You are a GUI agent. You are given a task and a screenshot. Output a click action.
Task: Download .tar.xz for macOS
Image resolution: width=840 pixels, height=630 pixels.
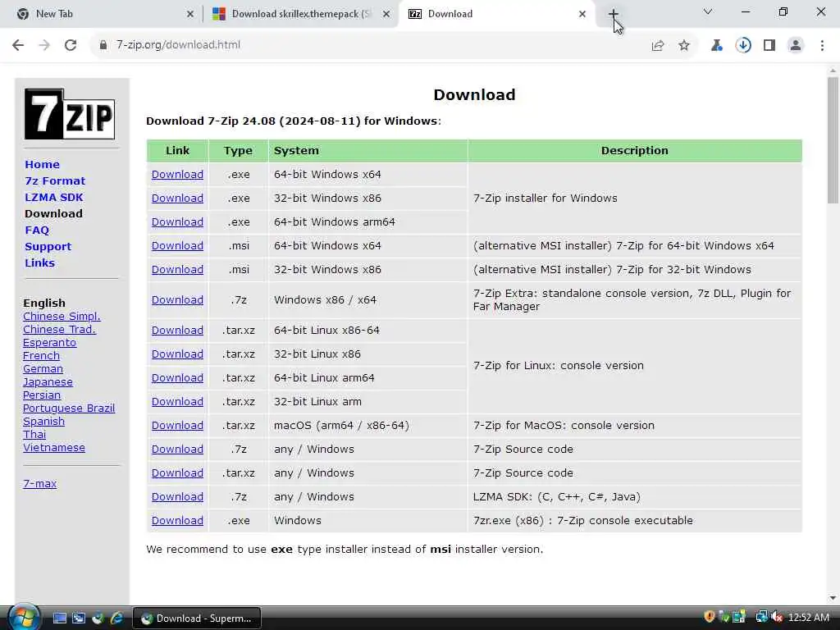point(177,426)
